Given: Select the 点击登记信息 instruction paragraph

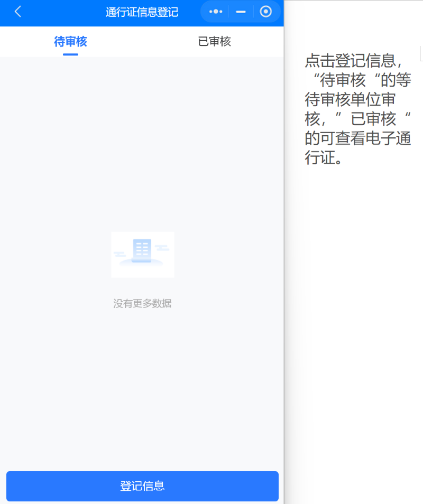Looking at the screenshot, I should (358, 109).
